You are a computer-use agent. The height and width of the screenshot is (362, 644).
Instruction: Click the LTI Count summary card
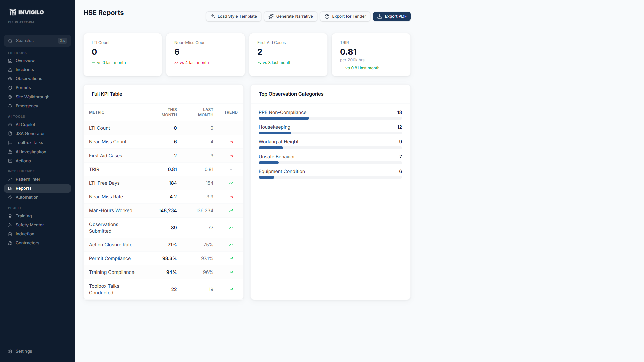tap(122, 55)
